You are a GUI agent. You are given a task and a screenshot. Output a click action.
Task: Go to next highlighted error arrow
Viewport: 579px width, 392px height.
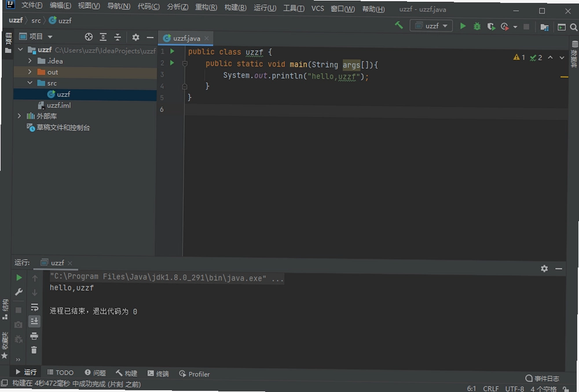coord(562,57)
